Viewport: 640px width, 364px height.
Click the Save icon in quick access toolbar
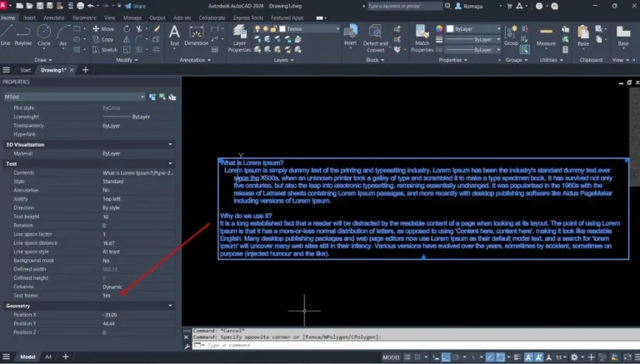click(40, 6)
